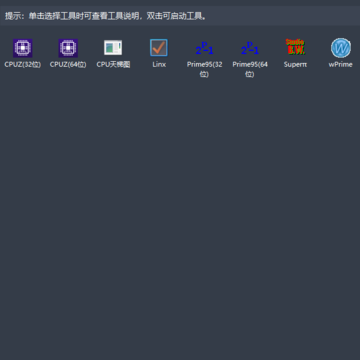The image size is (360, 360).
Task: Select the CPUZ(32位) tool icon
Action: [23, 48]
